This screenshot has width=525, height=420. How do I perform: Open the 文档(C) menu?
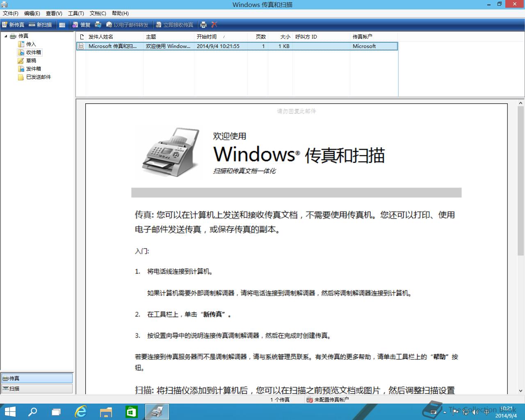point(98,14)
